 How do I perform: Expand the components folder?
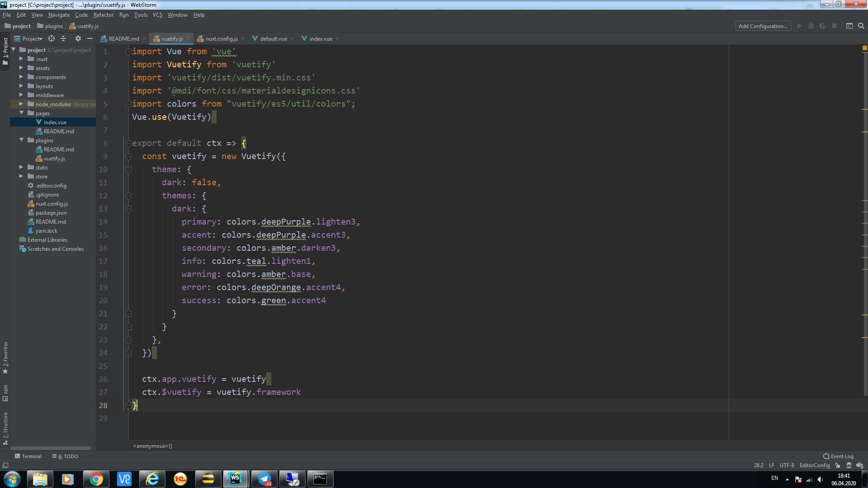click(x=21, y=77)
